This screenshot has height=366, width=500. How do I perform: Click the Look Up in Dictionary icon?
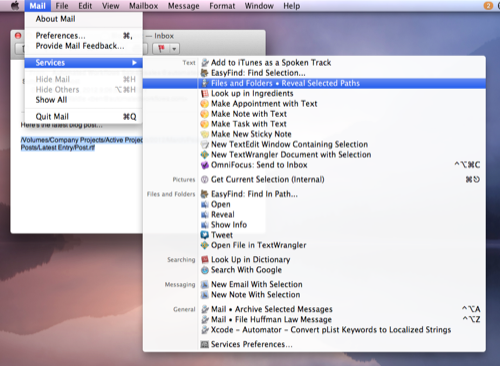205,260
